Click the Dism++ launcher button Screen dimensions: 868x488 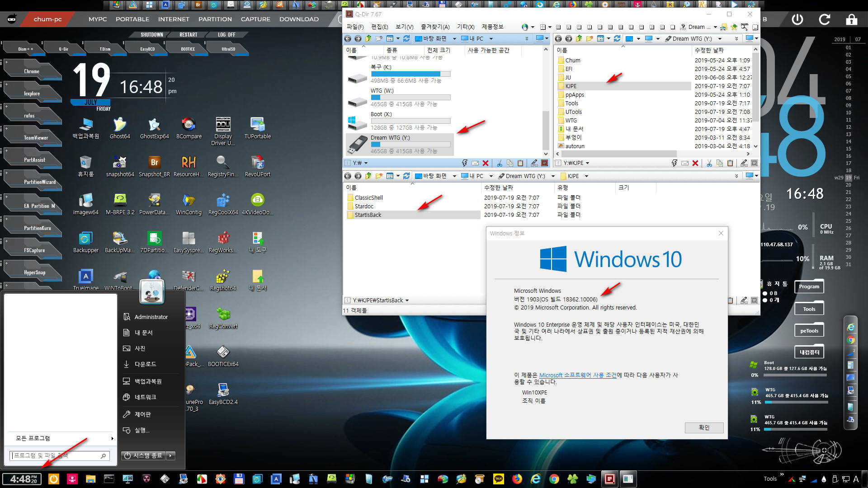25,49
